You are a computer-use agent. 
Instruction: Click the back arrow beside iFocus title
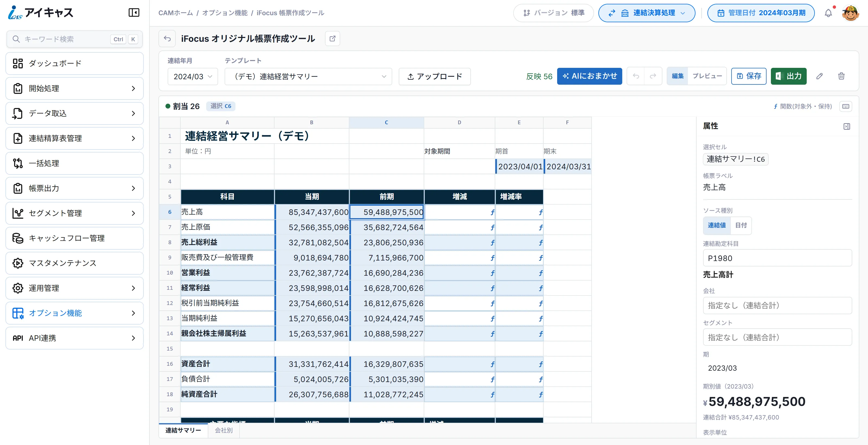(x=167, y=39)
